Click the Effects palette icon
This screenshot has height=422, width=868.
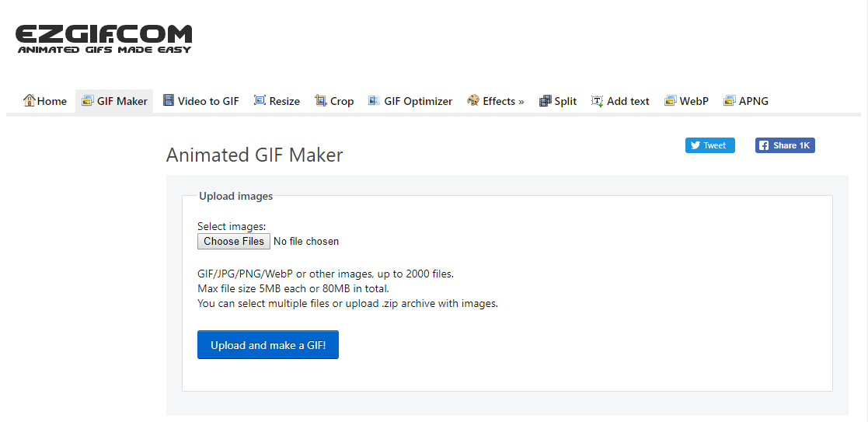click(472, 100)
